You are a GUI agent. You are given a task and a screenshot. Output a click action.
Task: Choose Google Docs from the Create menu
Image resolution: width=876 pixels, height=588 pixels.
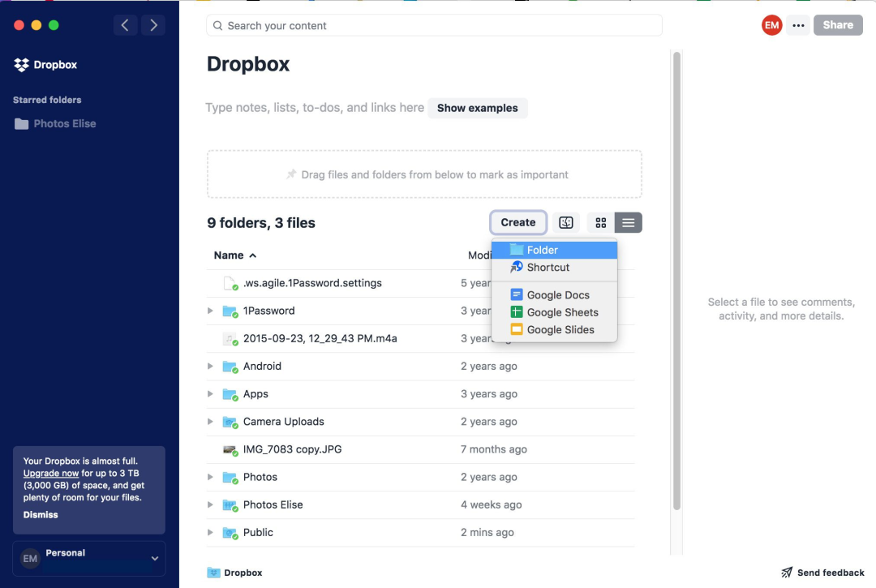(x=554, y=294)
